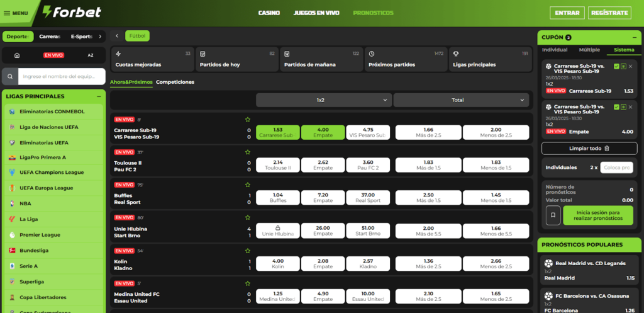The image size is (644, 313).
Task: Go to the Forbet logo homepage
Action: tap(72, 12)
